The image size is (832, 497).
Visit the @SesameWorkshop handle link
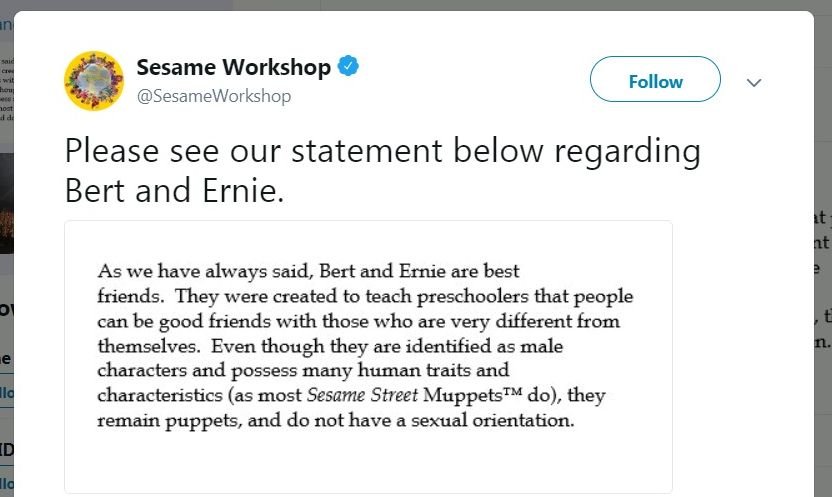coord(214,96)
